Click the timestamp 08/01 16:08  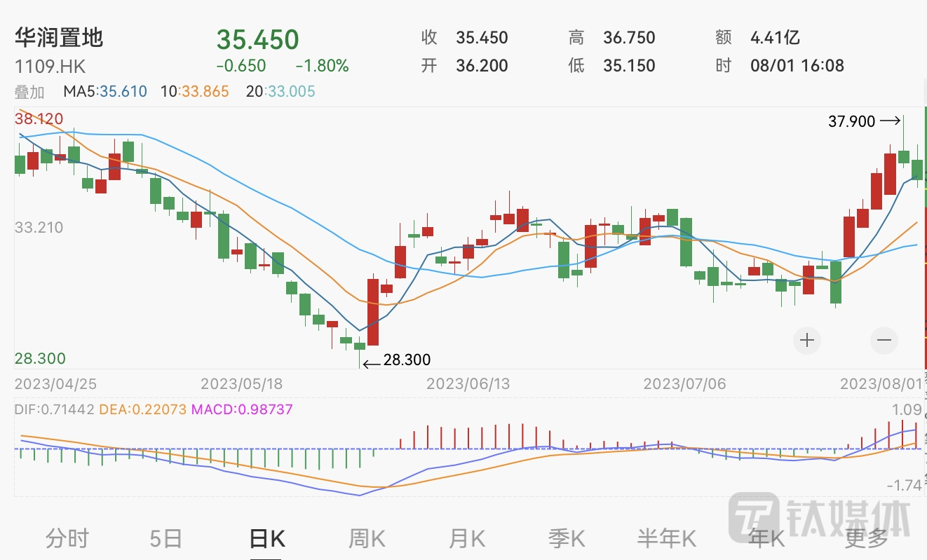tap(797, 66)
